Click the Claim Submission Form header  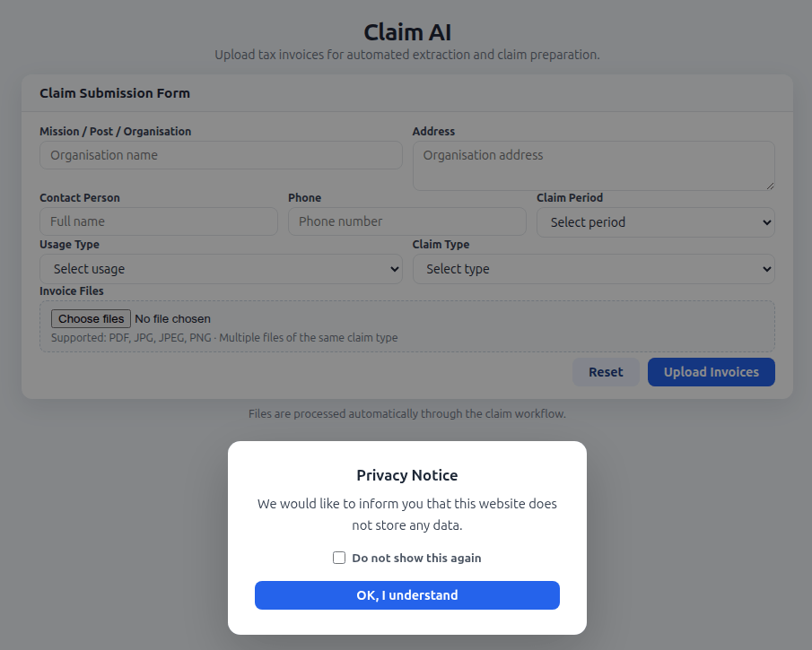point(114,92)
